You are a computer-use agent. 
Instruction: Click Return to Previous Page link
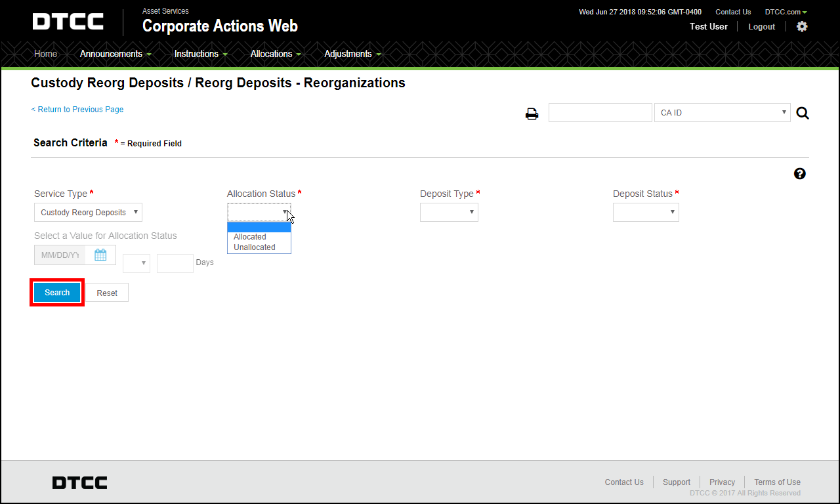click(77, 109)
